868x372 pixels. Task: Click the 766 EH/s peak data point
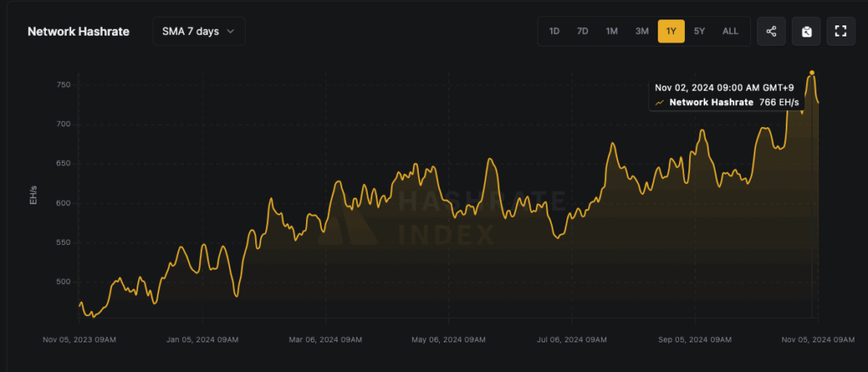coord(812,73)
